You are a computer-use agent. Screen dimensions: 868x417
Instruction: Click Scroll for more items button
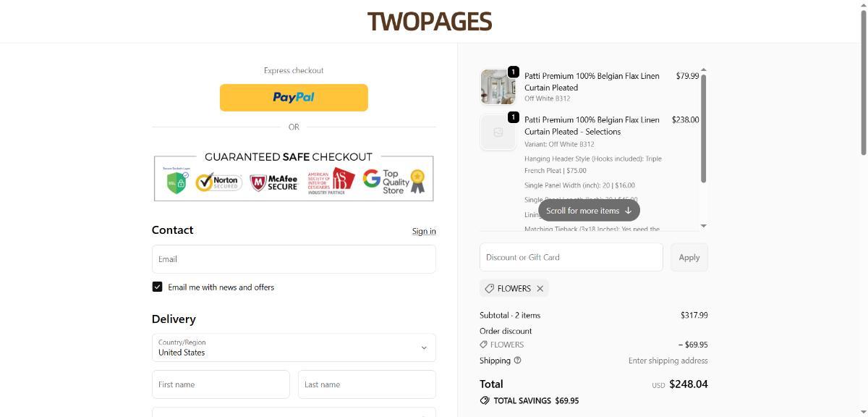[x=589, y=211]
